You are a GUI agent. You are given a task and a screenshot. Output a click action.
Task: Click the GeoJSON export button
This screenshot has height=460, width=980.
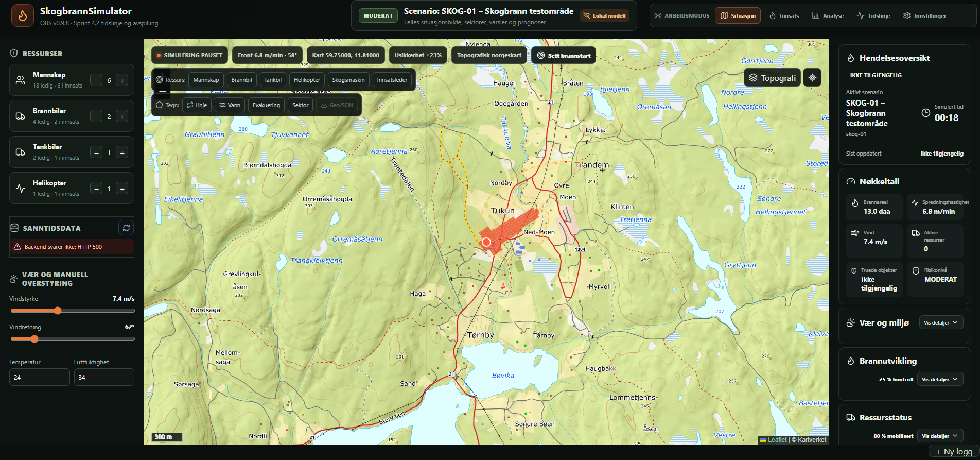click(x=337, y=105)
